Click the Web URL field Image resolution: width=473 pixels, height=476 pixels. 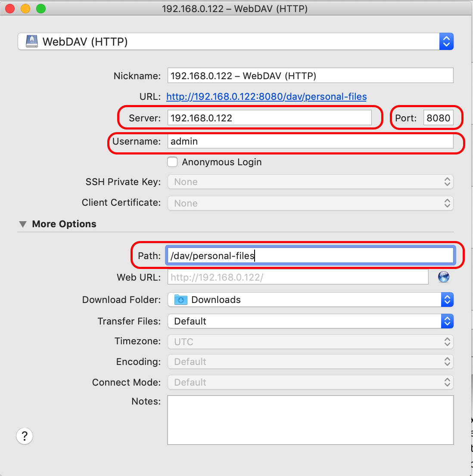[298, 277]
